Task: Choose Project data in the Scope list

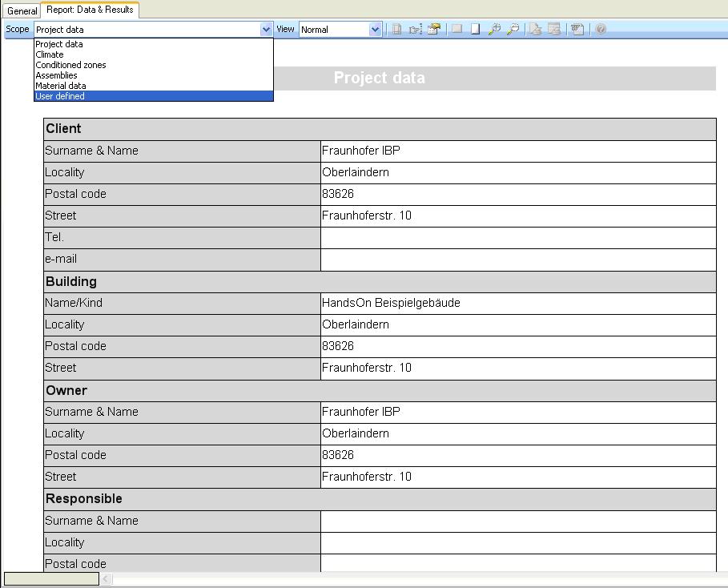Action: (x=154, y=44)
